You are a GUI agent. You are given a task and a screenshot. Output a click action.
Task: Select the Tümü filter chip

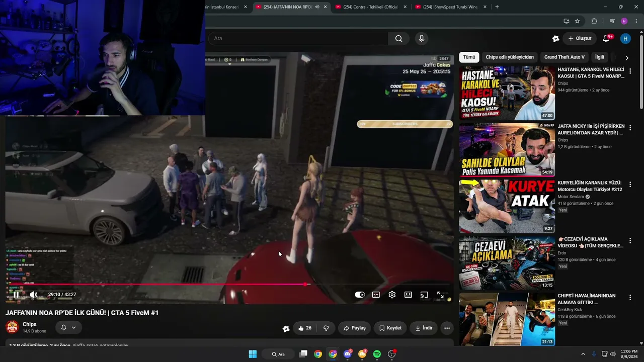tap(469, 57)
